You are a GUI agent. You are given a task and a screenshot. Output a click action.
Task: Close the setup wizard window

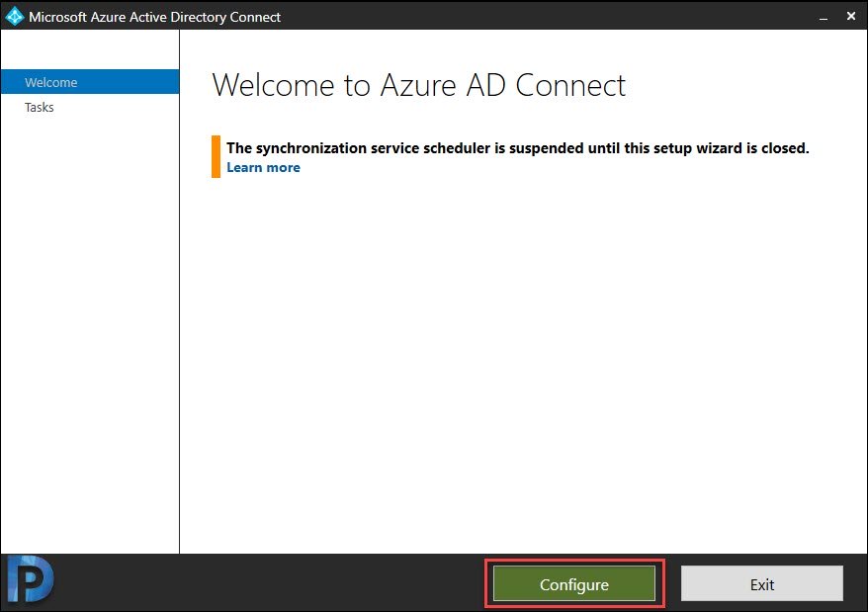pos(851,16)
